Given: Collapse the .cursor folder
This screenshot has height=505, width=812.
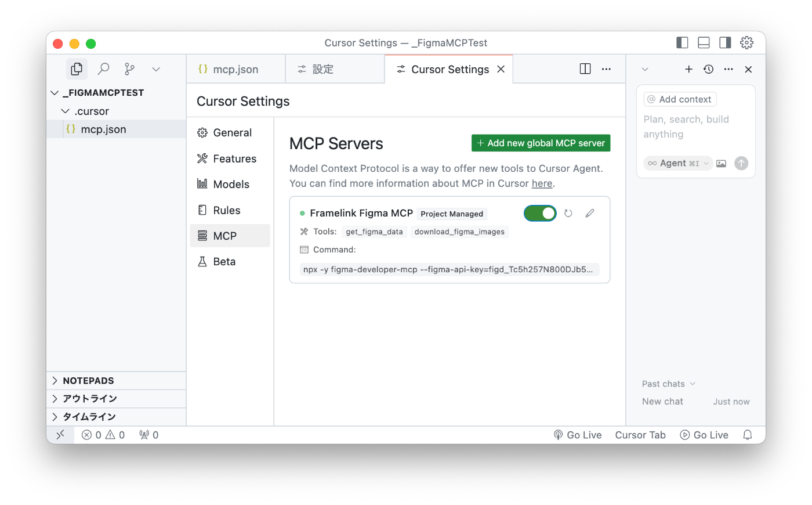Looking at the screenshot, I should coord(116,111).
